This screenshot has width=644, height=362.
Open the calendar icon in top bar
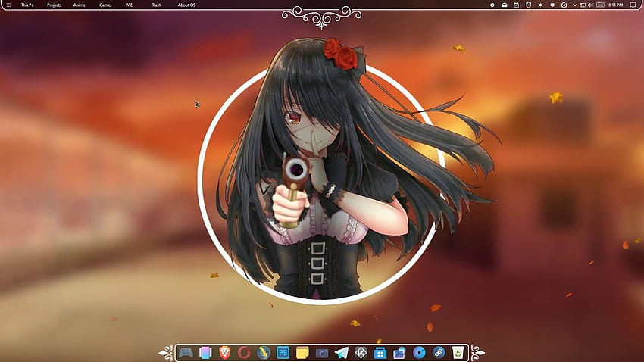tap(516, 5)
